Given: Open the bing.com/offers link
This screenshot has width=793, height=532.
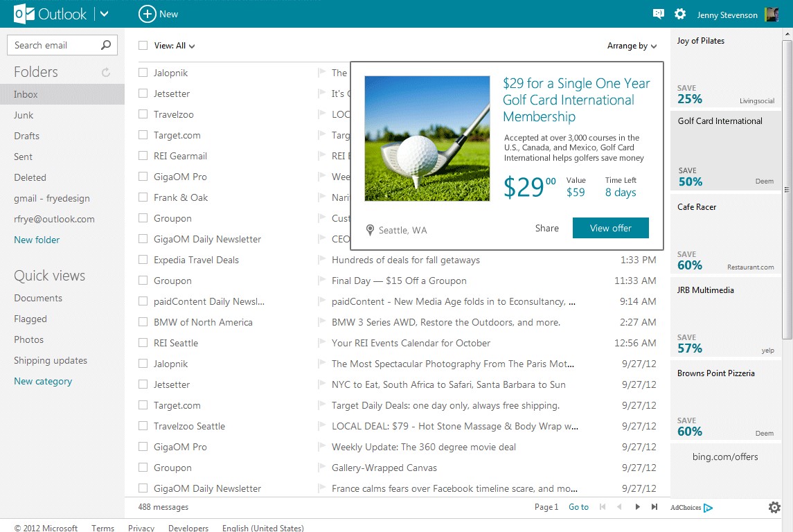Looking at the screenshot, I should 724,456.
